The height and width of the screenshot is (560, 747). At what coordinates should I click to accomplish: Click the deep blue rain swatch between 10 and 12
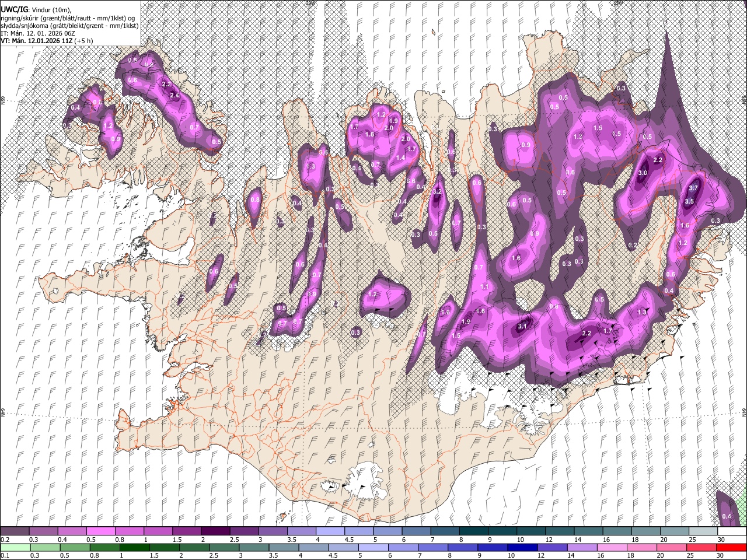pyautogui.click(x=522, y=547)
